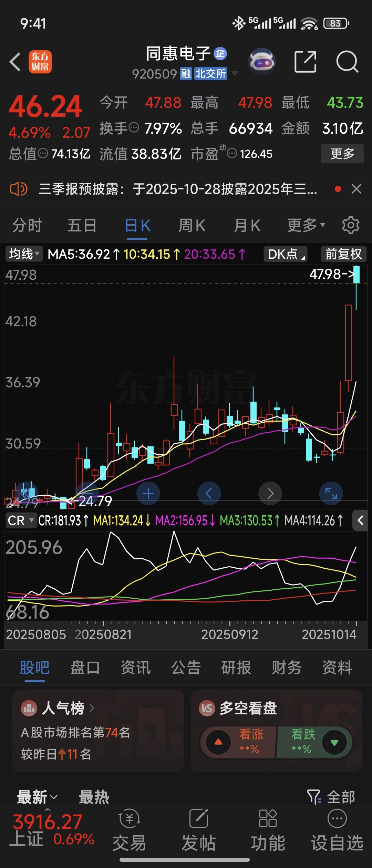Tap info icon beside 总值

tap(43, 153)
